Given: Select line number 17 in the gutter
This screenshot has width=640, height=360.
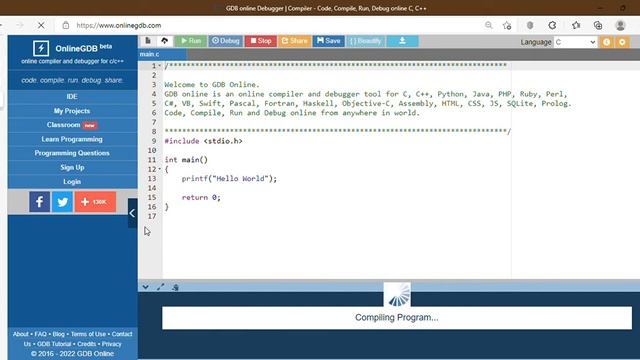Looking at the screenshot, I should click(x=152, y=216).
